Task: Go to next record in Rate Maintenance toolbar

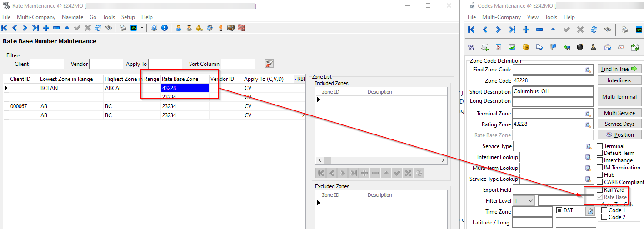Action: [25, 28]
